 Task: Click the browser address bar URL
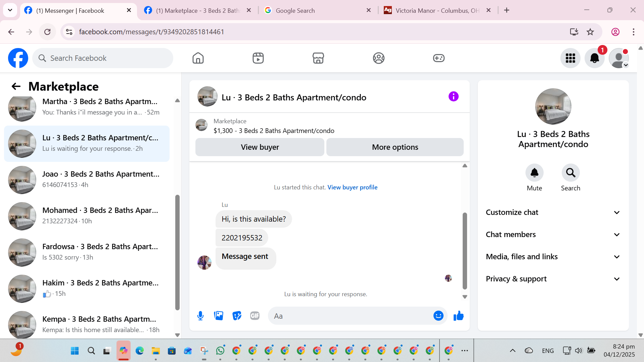(152, 32)
